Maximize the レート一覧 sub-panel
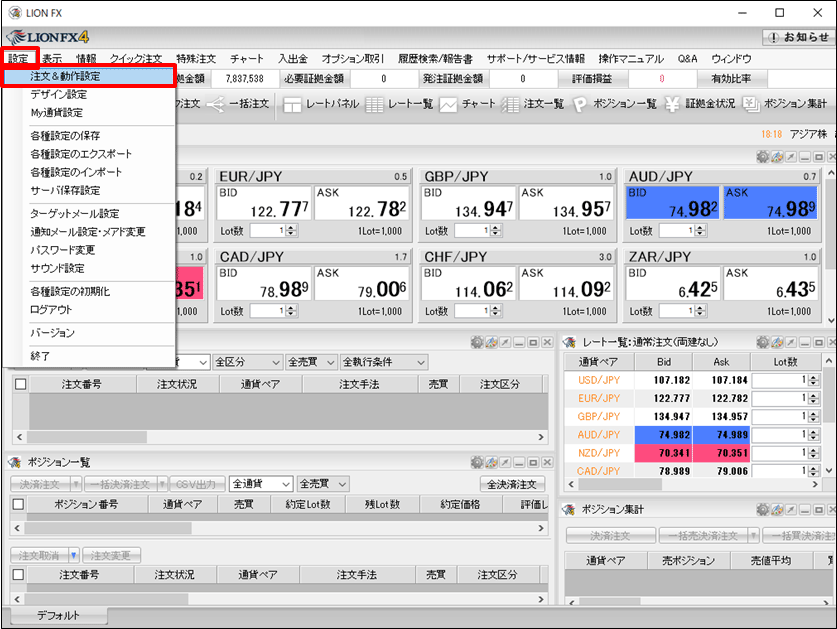837x629 pixels. (819, 342)
